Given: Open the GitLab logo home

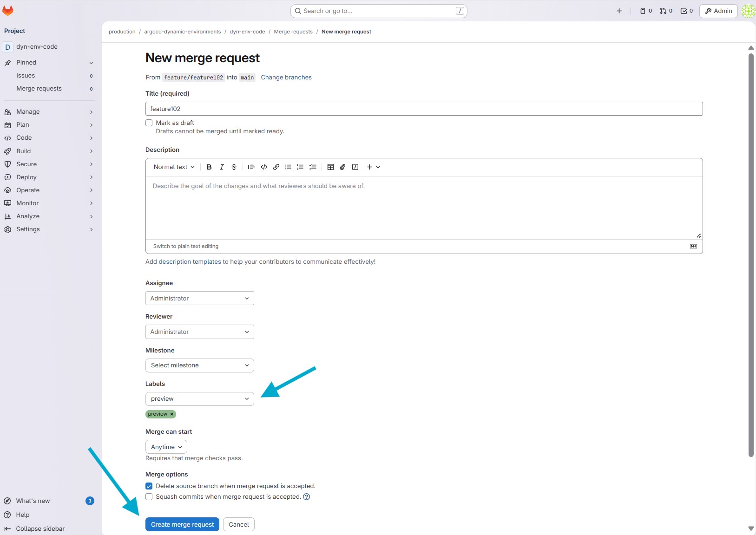Looking at the screenshot, I should pos(8,11).
